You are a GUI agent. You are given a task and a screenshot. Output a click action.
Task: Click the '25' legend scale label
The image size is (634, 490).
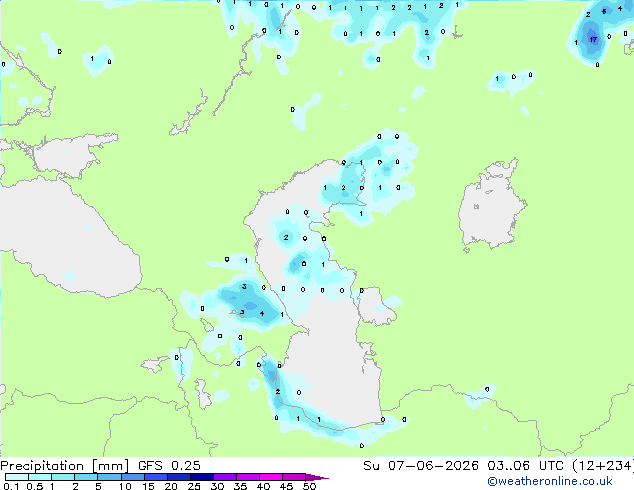(194, 486)
